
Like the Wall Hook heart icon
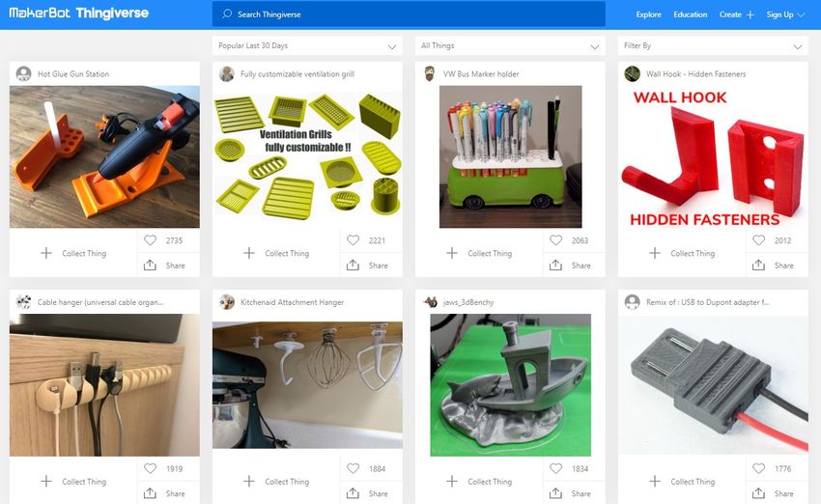(758, 240)
